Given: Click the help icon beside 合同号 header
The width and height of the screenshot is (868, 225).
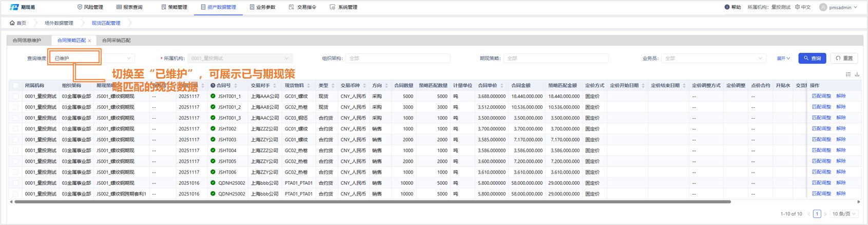Looking at the screenshot, I should click(x=213, y=86).
